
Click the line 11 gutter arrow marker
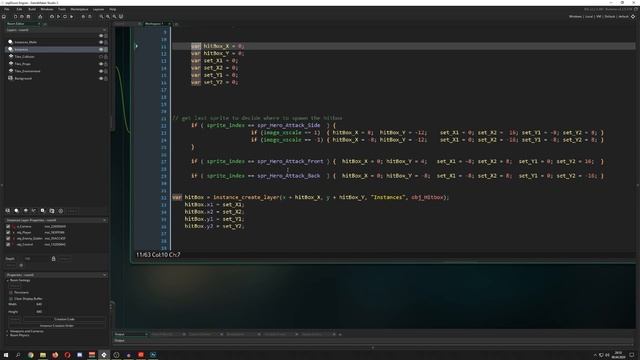[137, 46]
